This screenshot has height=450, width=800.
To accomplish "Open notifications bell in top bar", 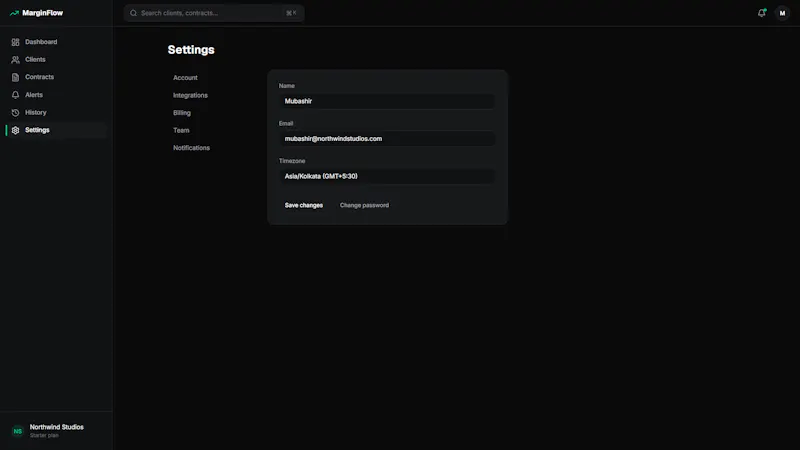I will [762, 13].
